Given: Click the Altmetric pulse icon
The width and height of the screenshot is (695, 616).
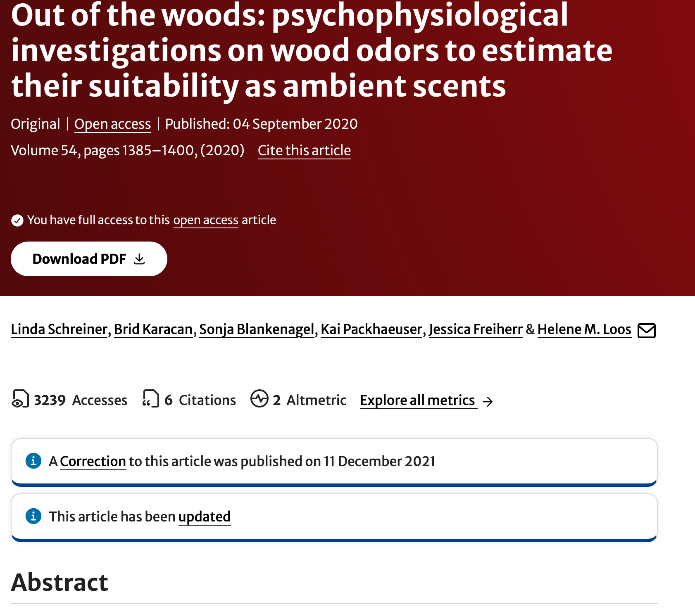Looking at the screenshot, I should click(259, 399).
